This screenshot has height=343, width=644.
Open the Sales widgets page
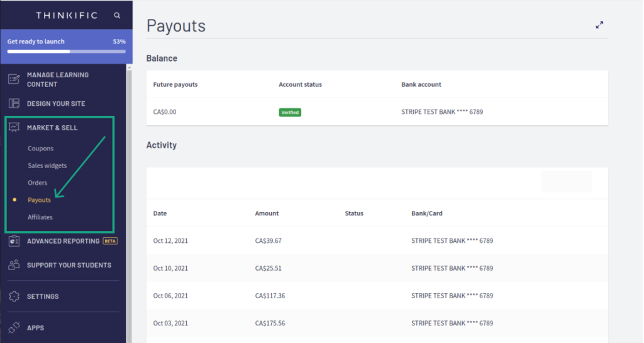47,166
